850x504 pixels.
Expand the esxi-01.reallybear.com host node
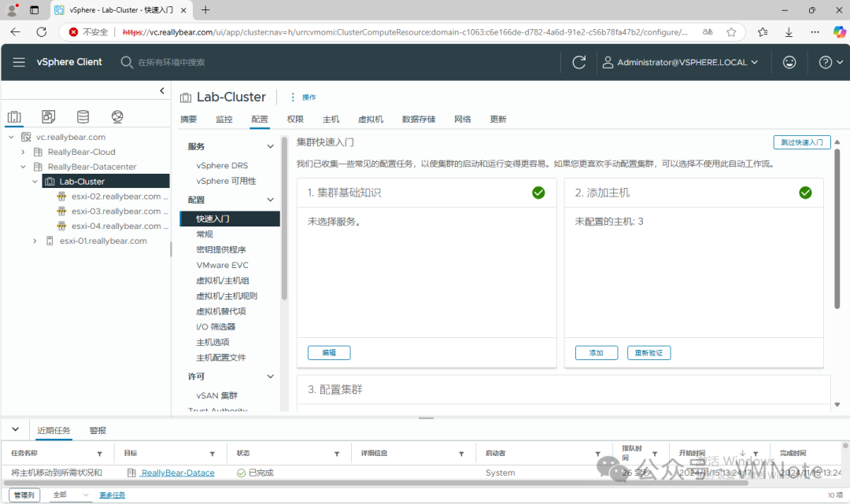click(x=35, y=241)
